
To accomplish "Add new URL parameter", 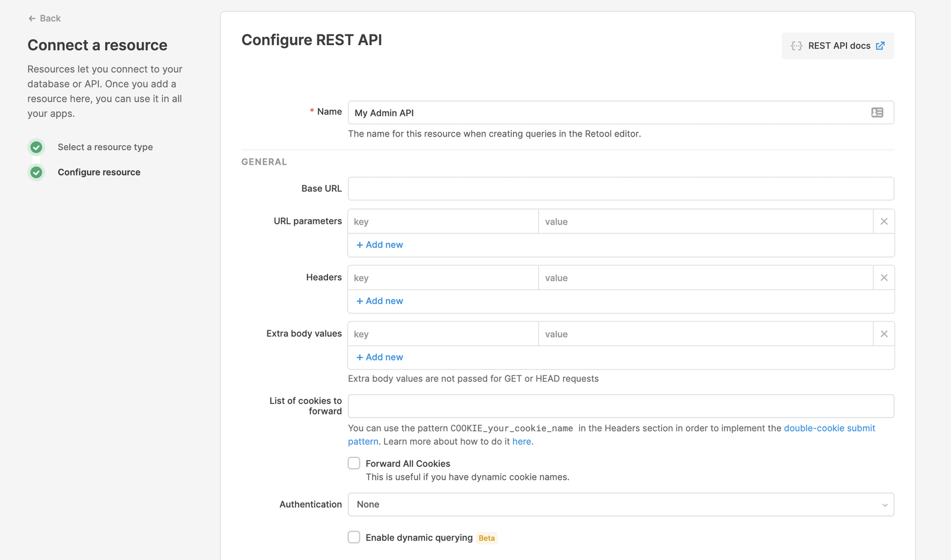I will click(379, 245).
